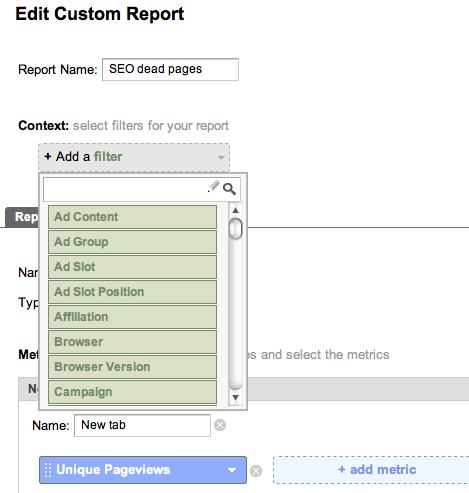Screen dimensions: 469x493
Task: Choose Ad Slot from the filter list
Action: click(132, 267)
